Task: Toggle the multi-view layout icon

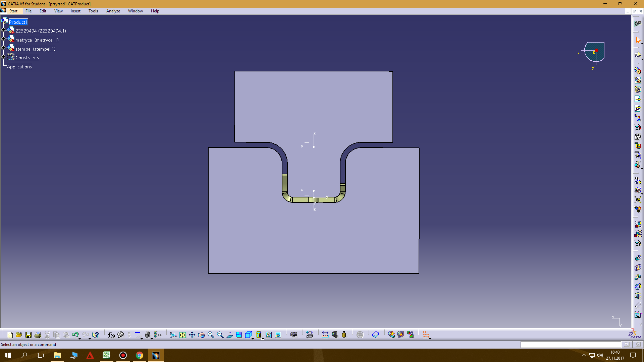Action: (239, 335)
